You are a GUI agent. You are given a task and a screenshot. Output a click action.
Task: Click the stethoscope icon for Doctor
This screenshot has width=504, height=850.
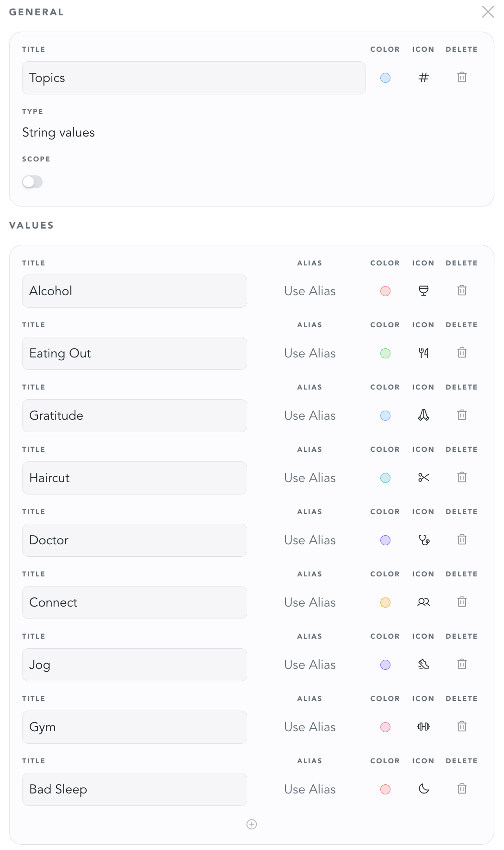coord(424,540)
